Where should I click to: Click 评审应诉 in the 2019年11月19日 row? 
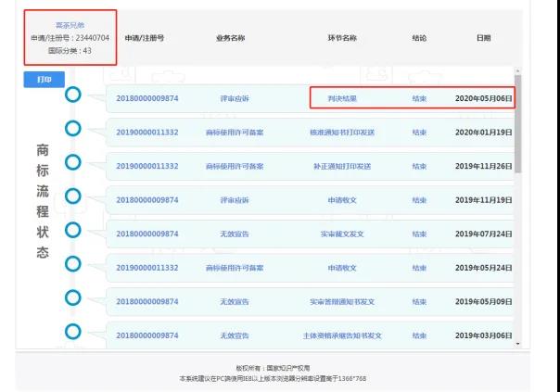tap(235, 200)
